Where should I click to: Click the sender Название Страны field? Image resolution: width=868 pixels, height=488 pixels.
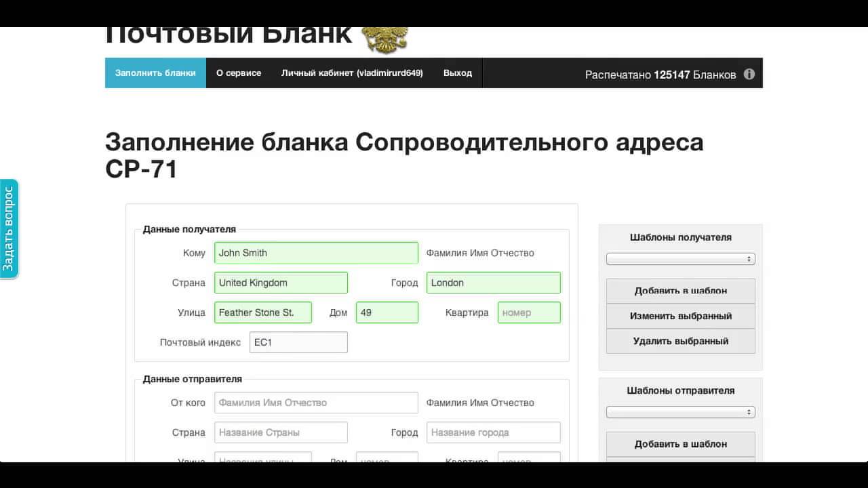[281, 432]
